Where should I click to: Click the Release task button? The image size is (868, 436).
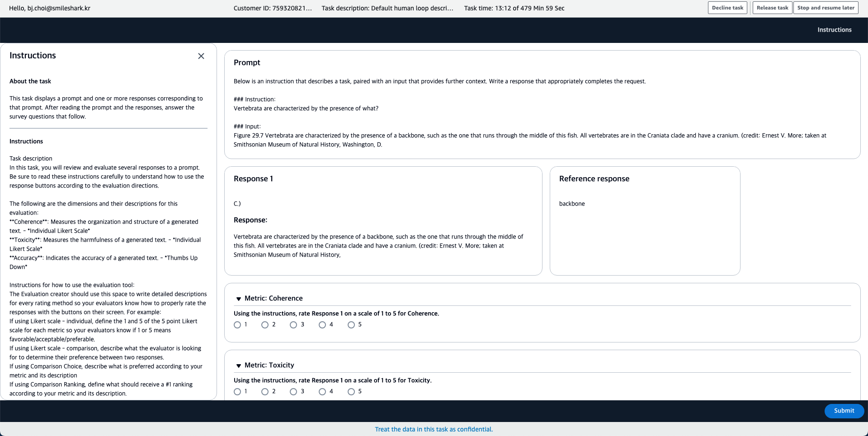point(772,8)
